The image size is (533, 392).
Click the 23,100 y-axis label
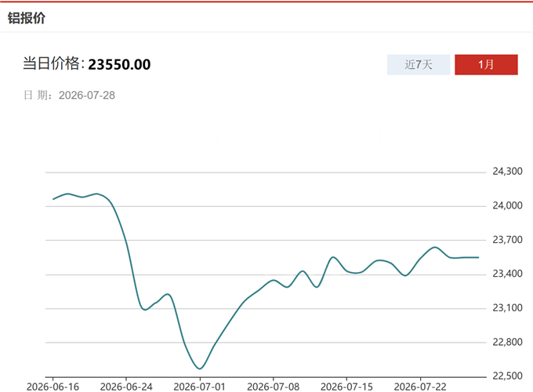[507, 307]
